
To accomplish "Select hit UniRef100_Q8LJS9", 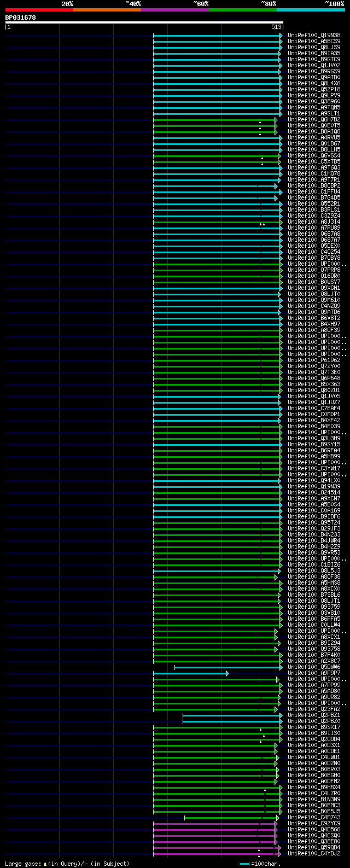I will pyautogui.click(x=314, y=48).
